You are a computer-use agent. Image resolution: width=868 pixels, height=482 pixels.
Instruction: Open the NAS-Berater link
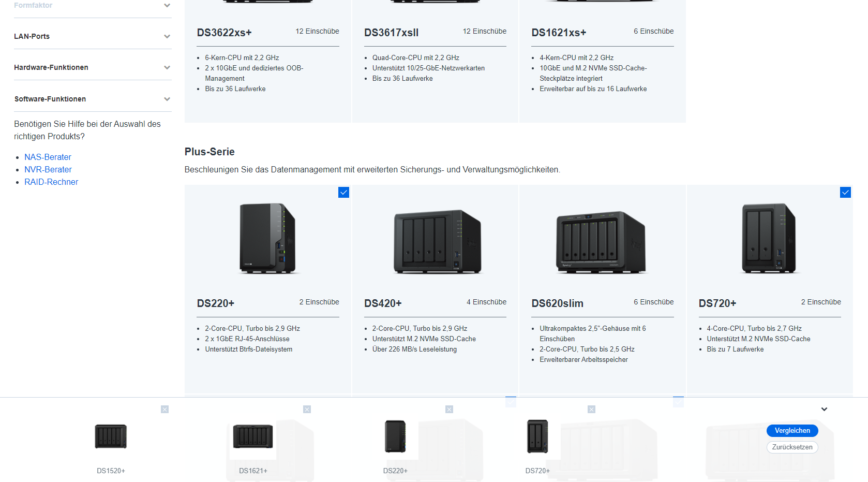[x=48, y=157]
